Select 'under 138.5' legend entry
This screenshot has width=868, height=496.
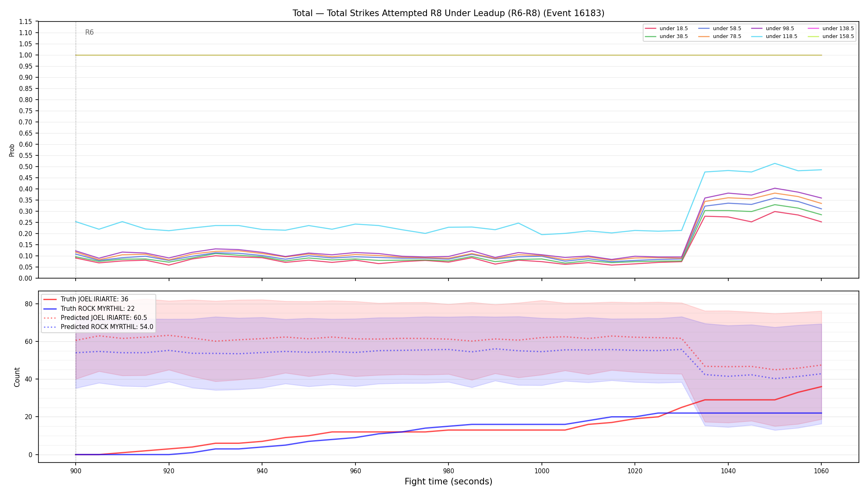pyautogui.click(x=831, y=29)
